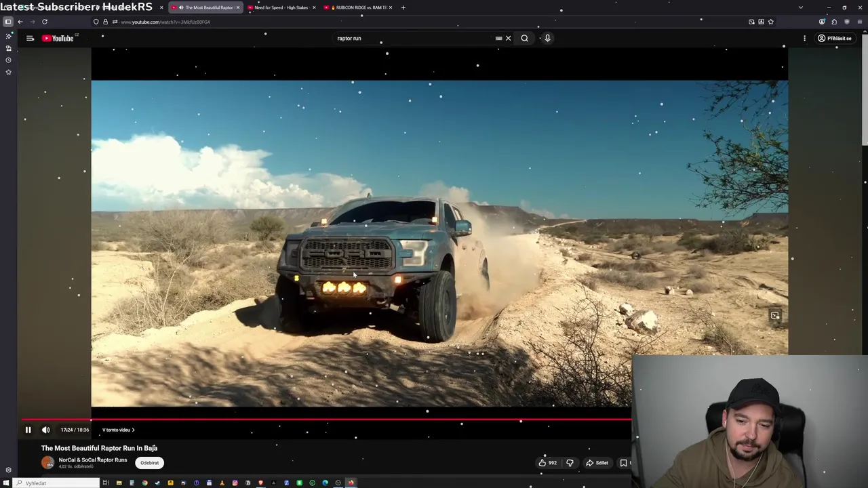Pause the video with the pause button

(x=28, y=430)
